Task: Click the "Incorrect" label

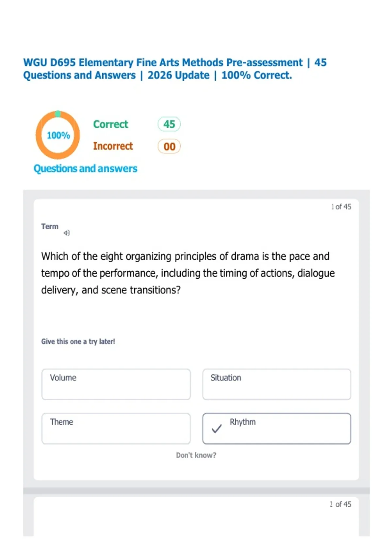Action: tap(113, 146)
